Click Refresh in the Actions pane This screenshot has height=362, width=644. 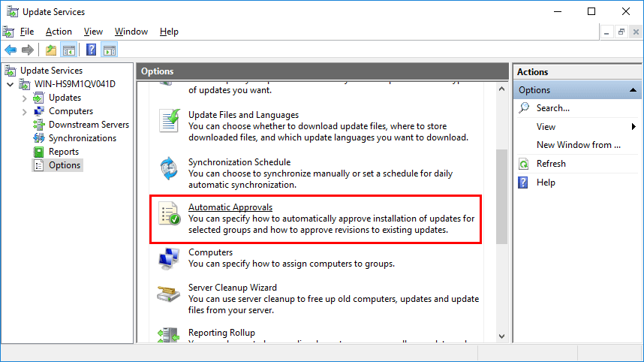[x=551, y=164]
